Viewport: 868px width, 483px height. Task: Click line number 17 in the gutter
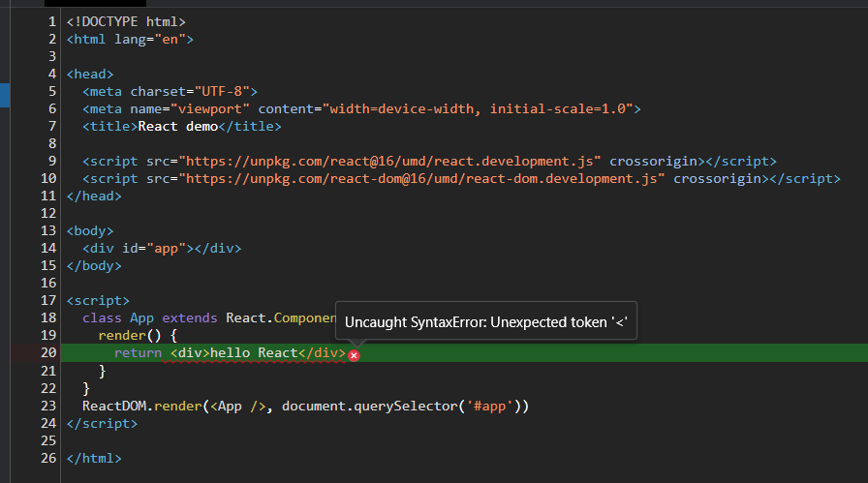[x=48, y=300]
